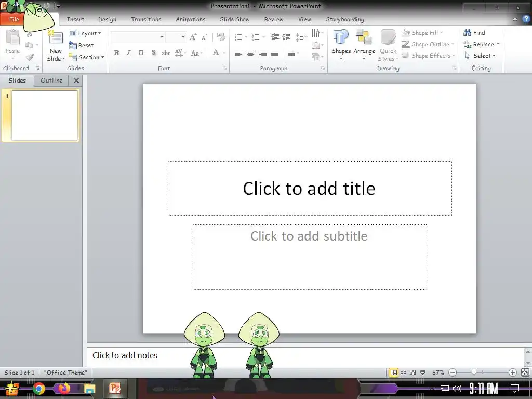Open File Explorer from taskbar

click(x=89, y=389)
